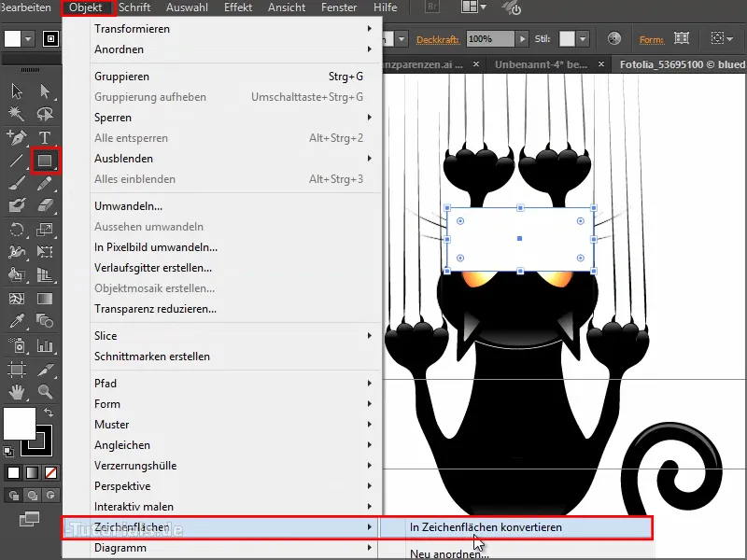Select the Direct Selection tool
This screenshot has height=560, width=747.
45,91
